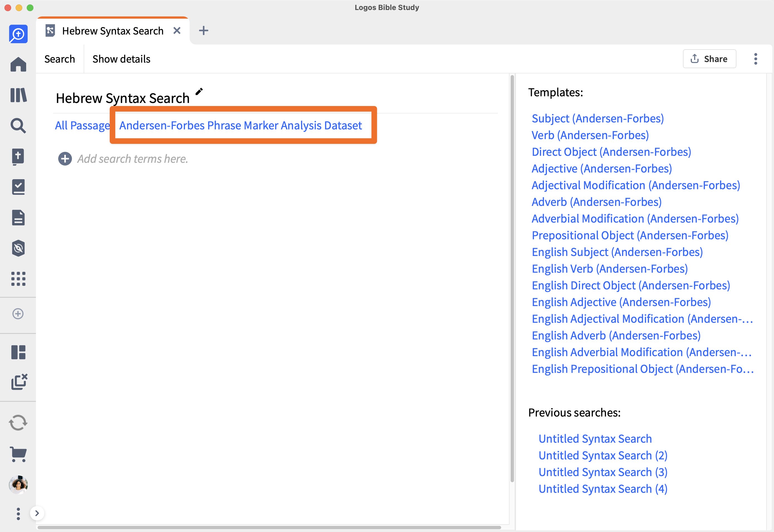Viewport: 774px width, 532px height.
Task: Open the English Adverbial Modification template
Action: point(641,352)
